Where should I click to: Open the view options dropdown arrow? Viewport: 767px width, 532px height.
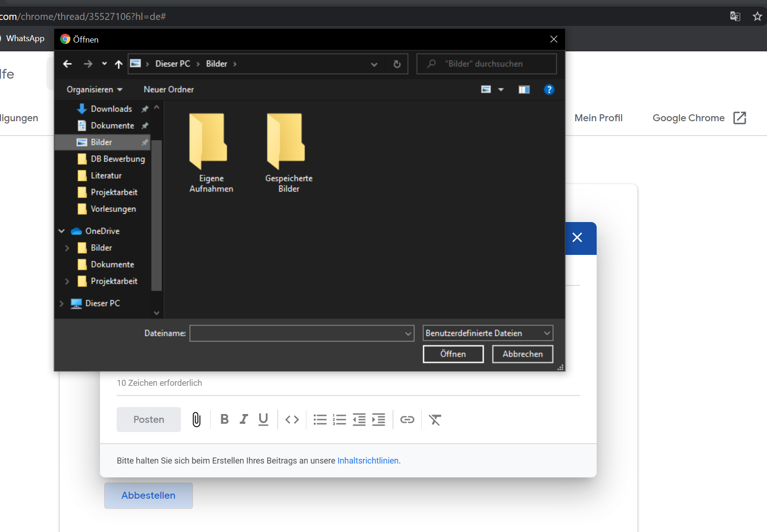pos(501,89)
